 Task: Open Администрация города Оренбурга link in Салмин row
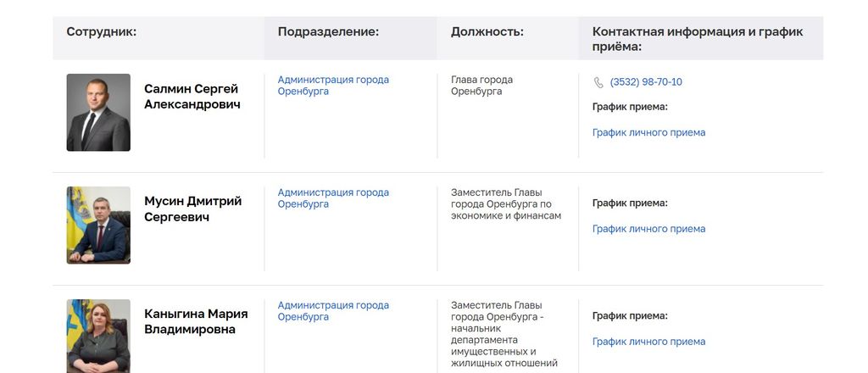333,86
